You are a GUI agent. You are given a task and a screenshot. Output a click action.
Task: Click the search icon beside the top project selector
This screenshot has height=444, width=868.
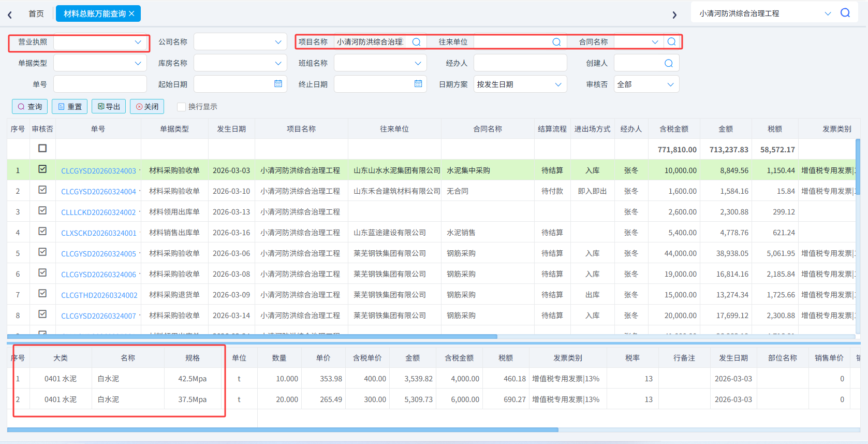[x=845, y=13]
